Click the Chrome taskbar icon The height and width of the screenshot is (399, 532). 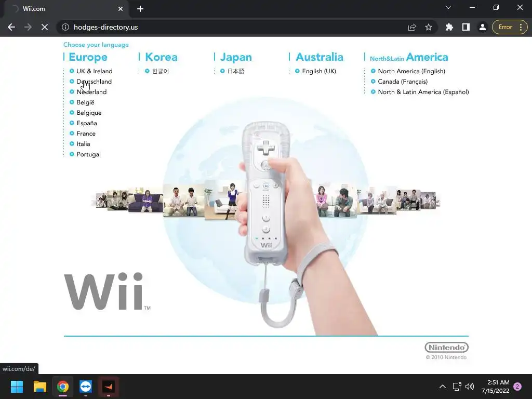(x=63, y=387)
